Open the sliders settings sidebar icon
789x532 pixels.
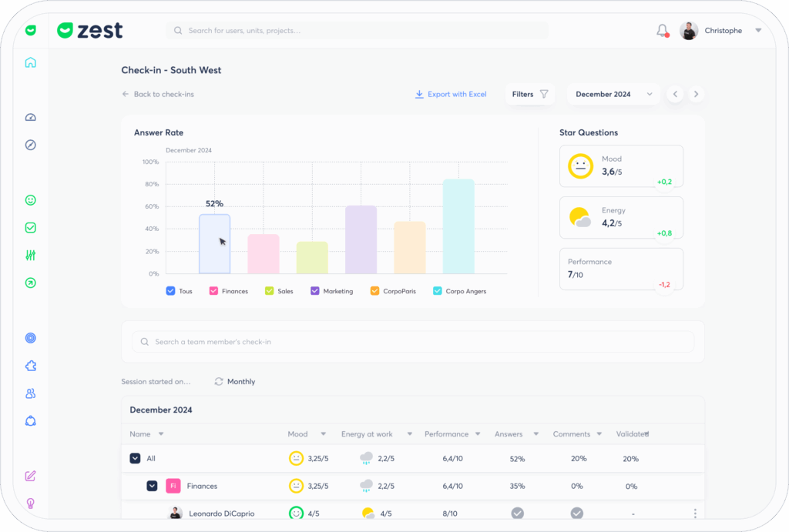(x=31, y=256)
